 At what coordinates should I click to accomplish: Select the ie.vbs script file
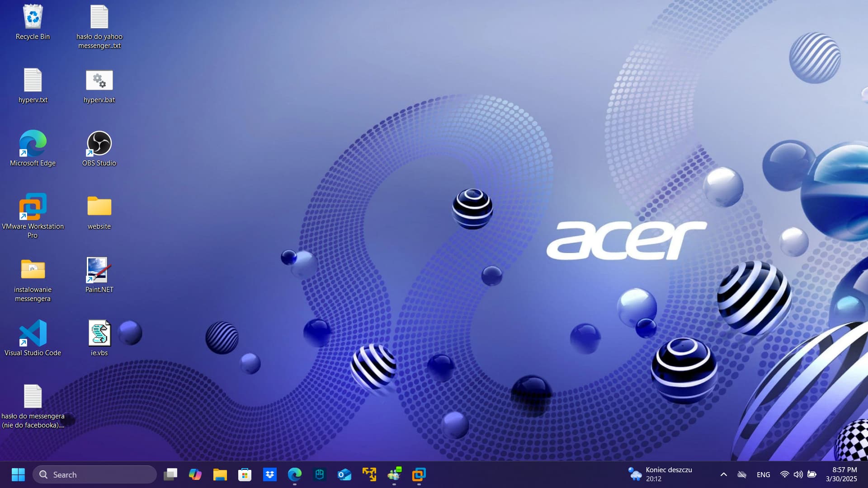tap(99, 339)
